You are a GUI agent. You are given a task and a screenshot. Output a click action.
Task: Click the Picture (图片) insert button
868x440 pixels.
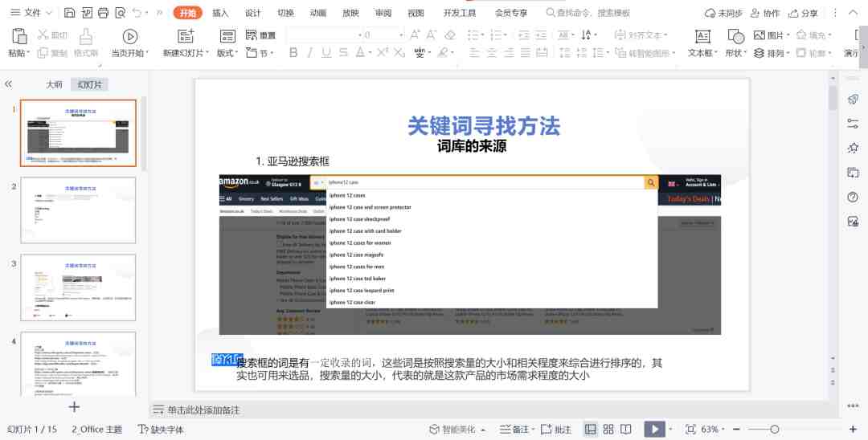coord(772,35)
